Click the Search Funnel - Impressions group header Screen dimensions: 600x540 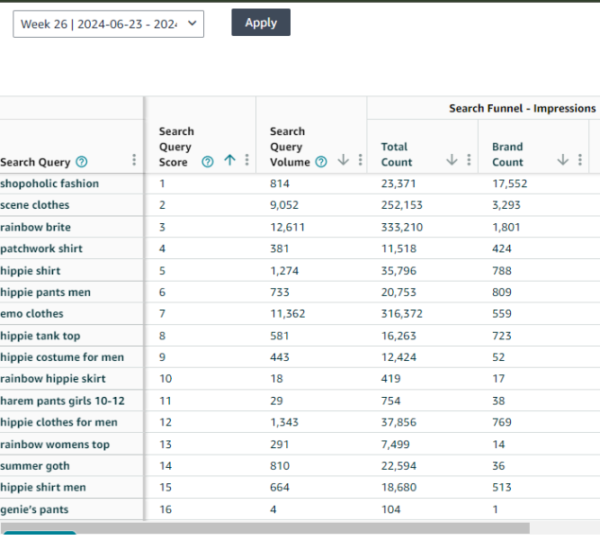(x=521, y=108)
